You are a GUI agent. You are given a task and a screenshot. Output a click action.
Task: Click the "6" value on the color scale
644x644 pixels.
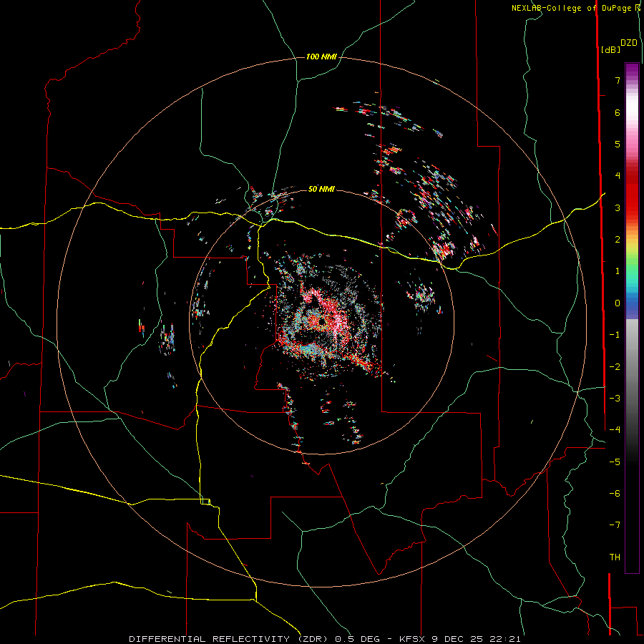(x=618, y=112)
